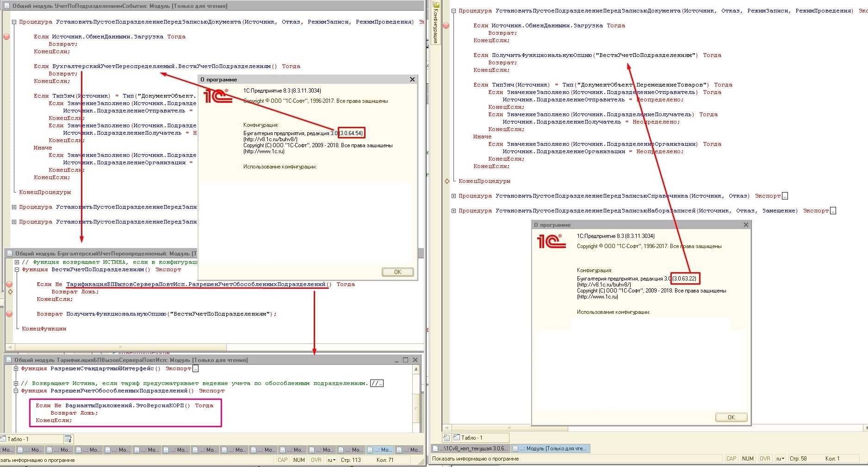The width and height of the screenshot is (868, 467).
Task: Open www.1c.ru link in left dialog
Action: coord(264,151)
